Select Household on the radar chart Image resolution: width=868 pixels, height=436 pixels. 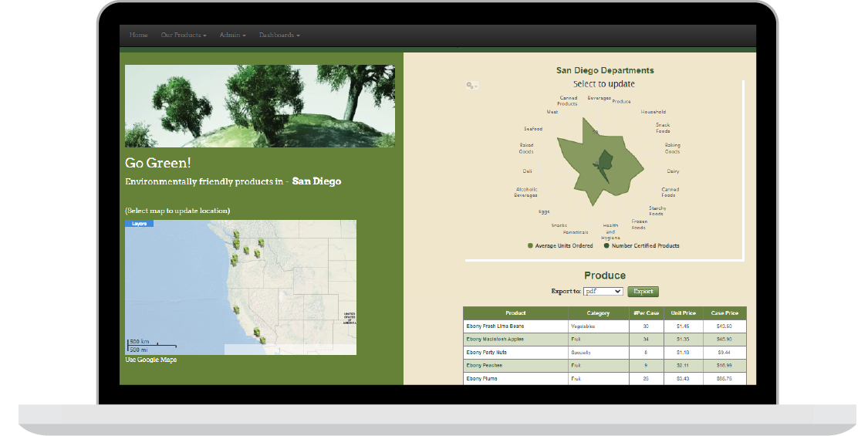(x=654, y=112)
